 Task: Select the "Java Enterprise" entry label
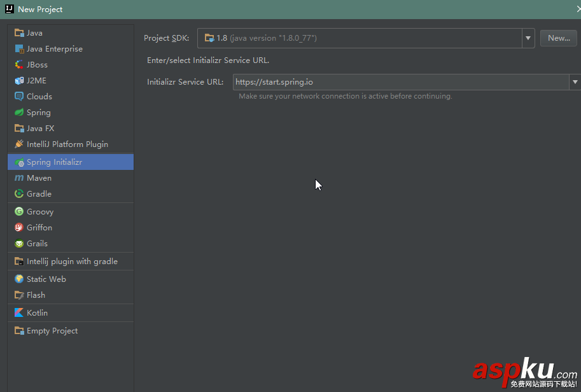tap(55, 49)
